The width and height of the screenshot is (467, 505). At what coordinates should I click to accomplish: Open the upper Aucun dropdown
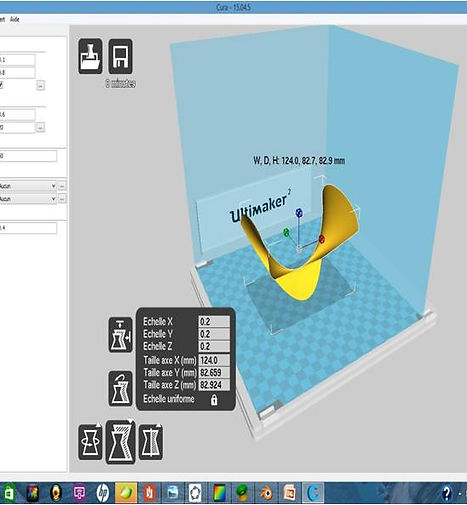(x=28, y=186)
